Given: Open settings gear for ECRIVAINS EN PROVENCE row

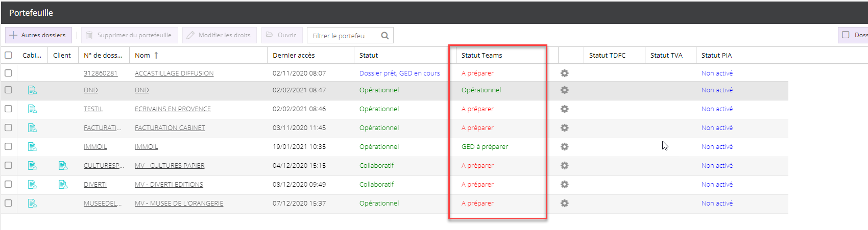Looking at the screenshot, I should coord(564,109).
